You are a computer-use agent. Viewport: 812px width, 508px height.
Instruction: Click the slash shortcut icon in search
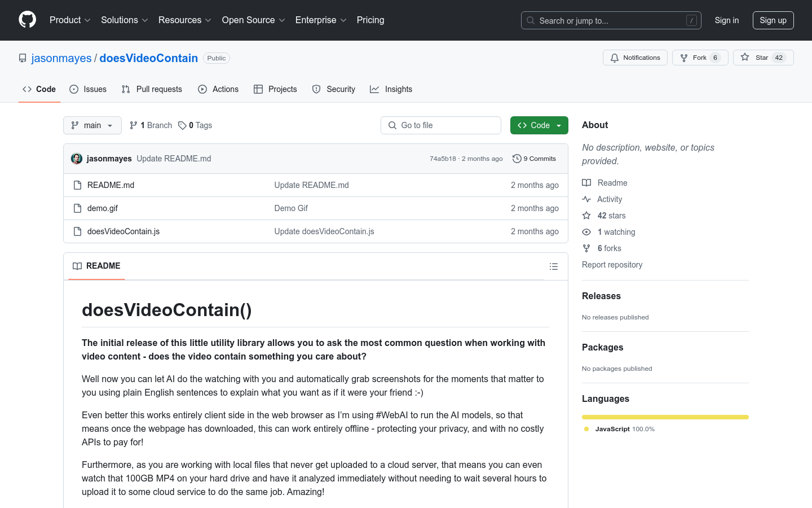pyautogui.click(x=691, y=20)
